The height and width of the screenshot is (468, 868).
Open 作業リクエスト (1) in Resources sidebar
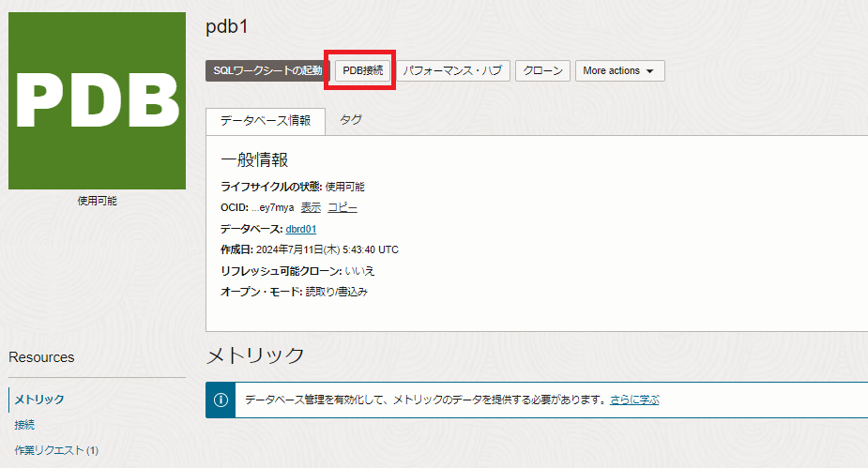(56, 450)
